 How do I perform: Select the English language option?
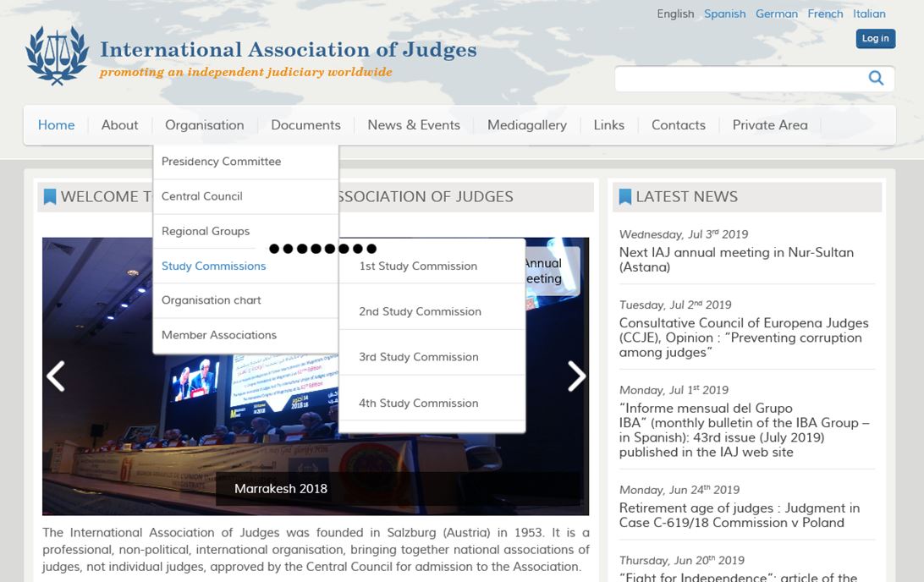coord(675,14)
